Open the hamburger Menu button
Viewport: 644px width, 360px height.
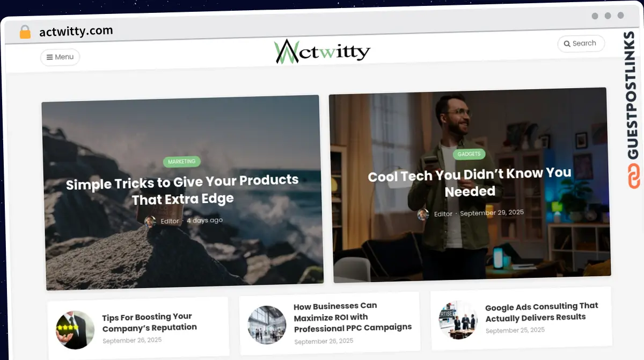[60, 57]
